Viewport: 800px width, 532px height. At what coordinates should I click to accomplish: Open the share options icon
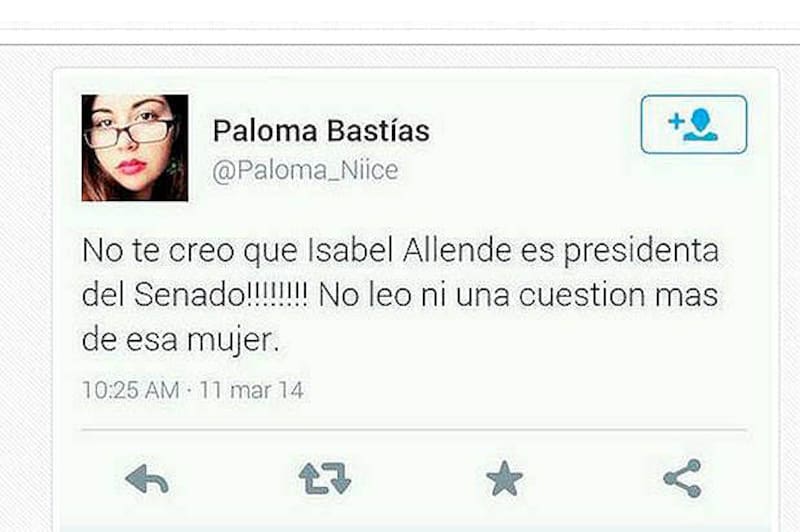click(683, 478)
